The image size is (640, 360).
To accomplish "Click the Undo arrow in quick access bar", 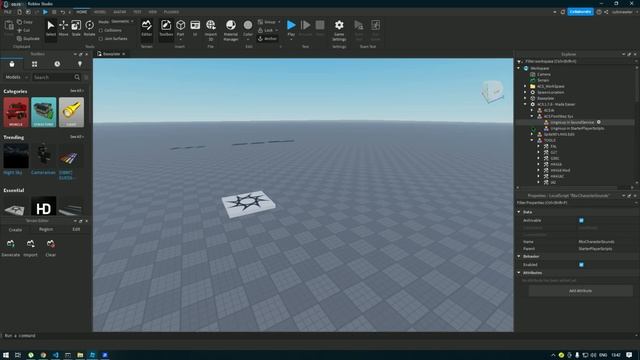I will (x=63, y=12).
